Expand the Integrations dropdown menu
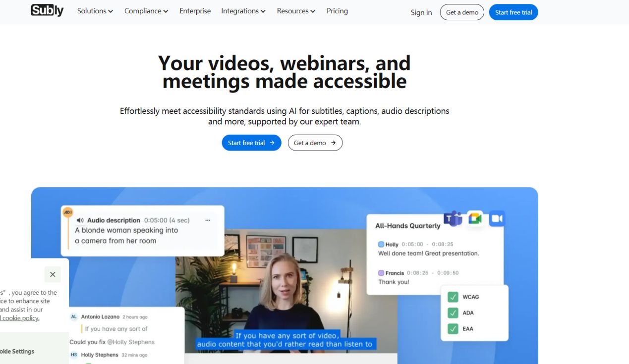This screenshot has height=364, width=629. click(243, 11)
